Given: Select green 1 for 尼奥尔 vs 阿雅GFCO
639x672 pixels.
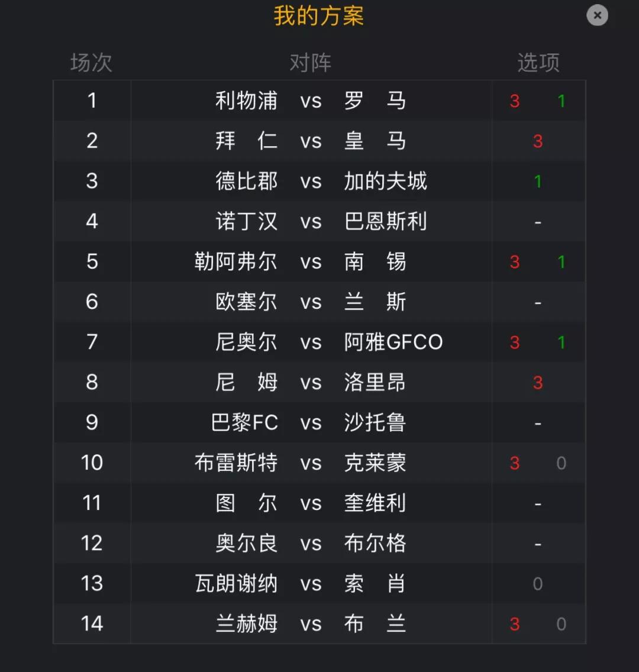Looking at the screenshot, I should click(x=561, y=343).
